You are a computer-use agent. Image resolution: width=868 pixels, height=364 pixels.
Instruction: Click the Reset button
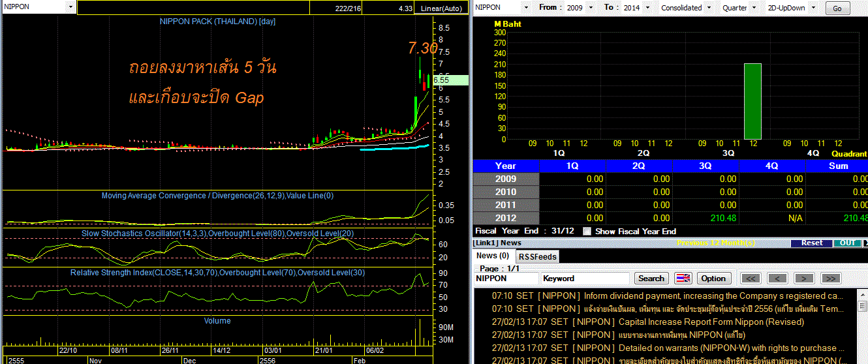tap(812, 243)
